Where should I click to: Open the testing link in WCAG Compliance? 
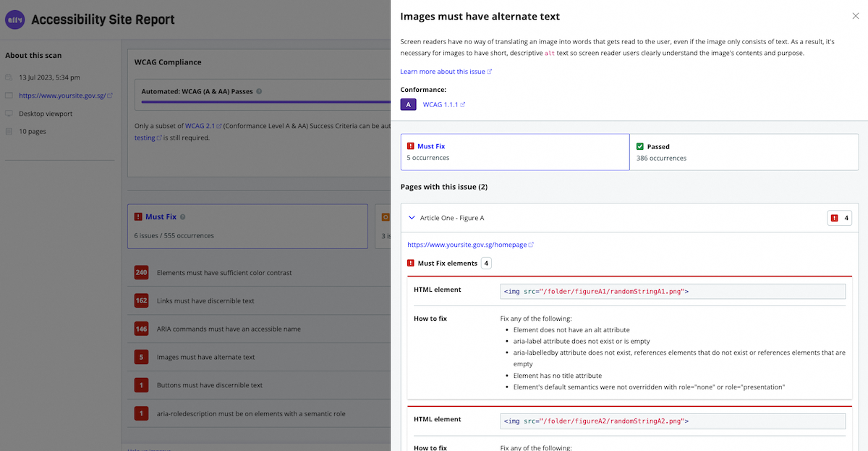coord(148,138)
